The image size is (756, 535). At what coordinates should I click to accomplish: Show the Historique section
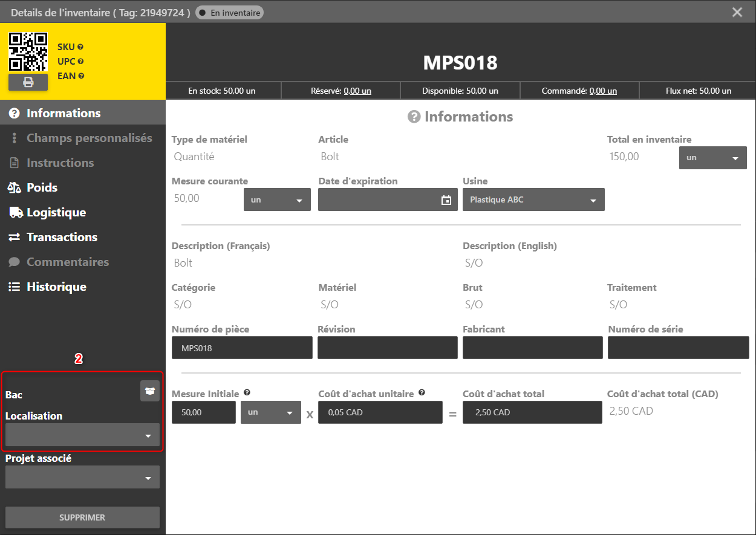(x=56, y=287)
